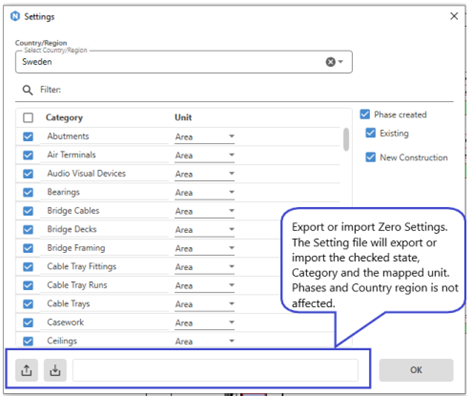
Task: Uncheck the Bridge Cables checkbox
Action: 28,211
